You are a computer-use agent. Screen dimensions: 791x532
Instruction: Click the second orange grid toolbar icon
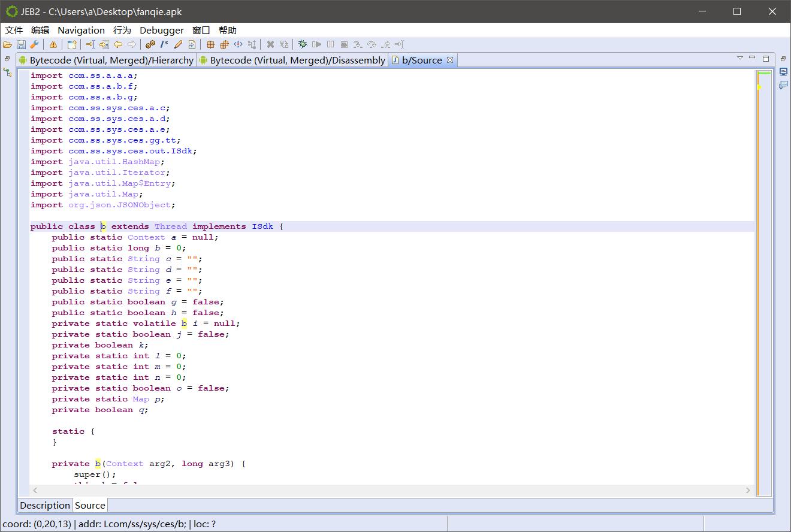click(x=224, y=44)
